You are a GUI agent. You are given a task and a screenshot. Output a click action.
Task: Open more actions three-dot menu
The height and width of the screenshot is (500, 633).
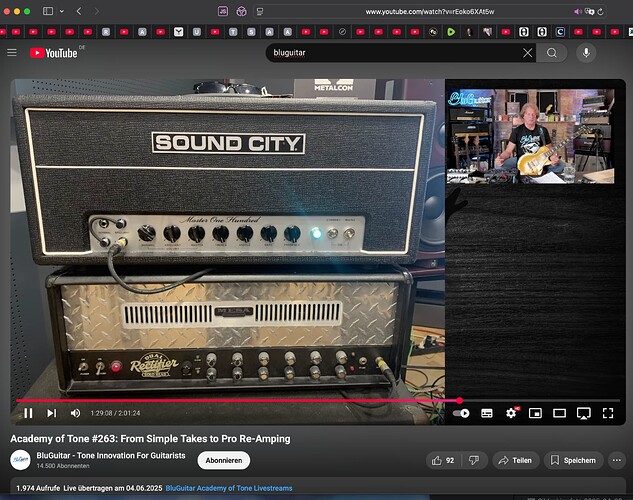click(x=617, y=460)
